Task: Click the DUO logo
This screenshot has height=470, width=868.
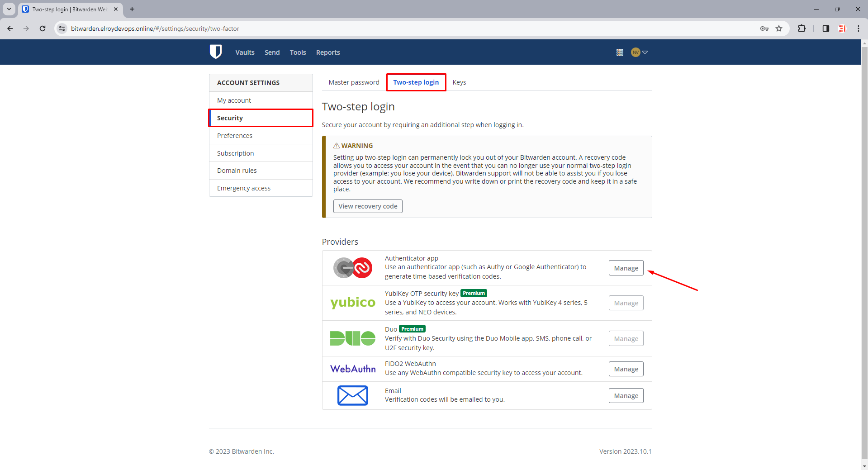Action: pos(353,338)
